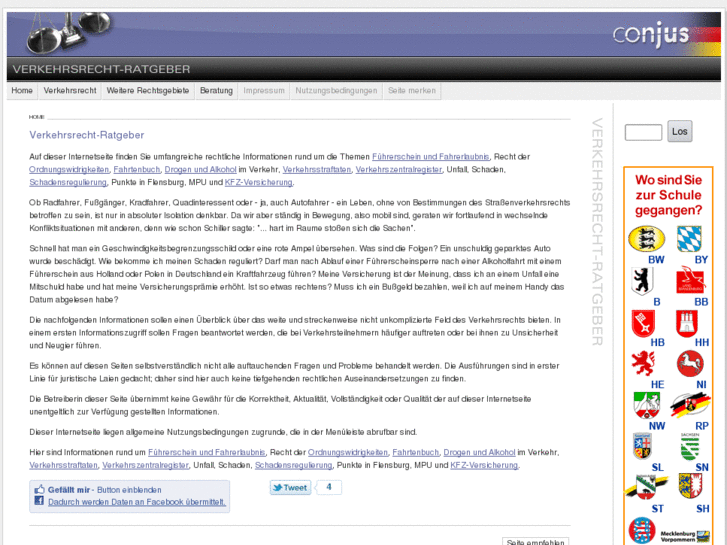
Task: Click the Thüringen round lion emblem
Action: pos(642,530)
